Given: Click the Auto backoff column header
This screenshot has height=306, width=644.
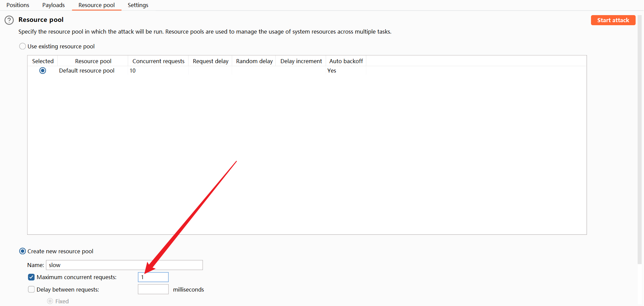Looking at the screenshot, I should click(x=346, y=61).
